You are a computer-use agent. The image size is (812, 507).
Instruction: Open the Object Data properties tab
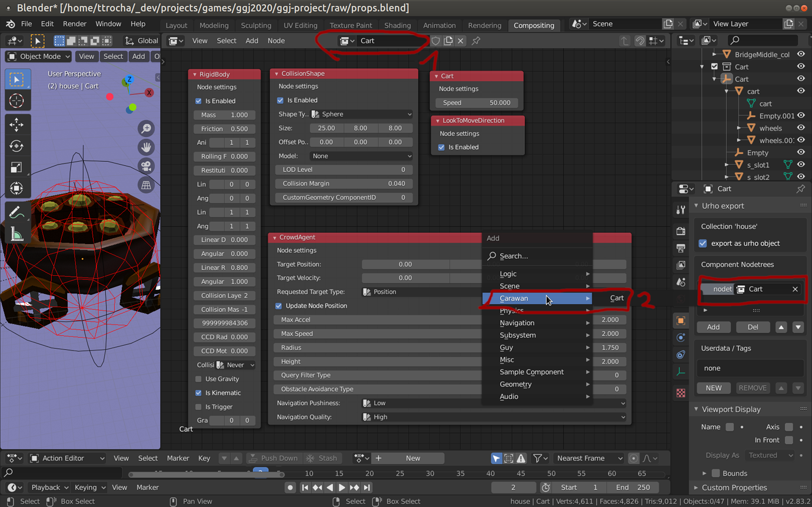[x=681, y=372]
